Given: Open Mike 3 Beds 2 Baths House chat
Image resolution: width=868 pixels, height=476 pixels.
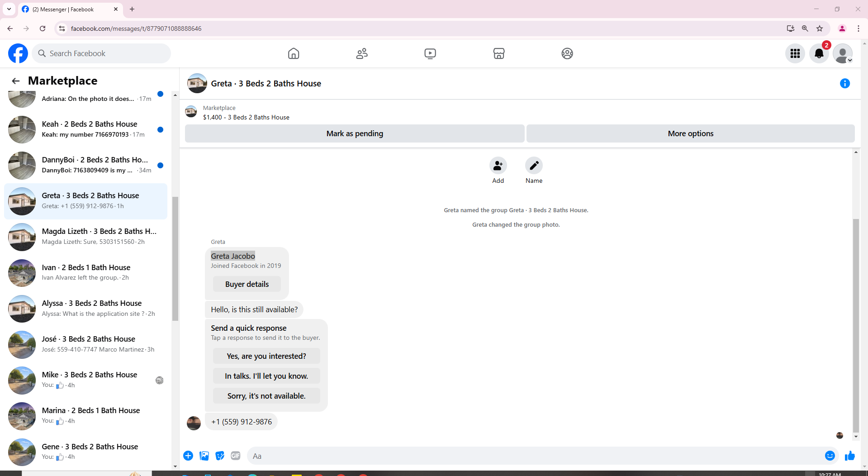Looking at the screenshot, I should (x=86, y=380).
